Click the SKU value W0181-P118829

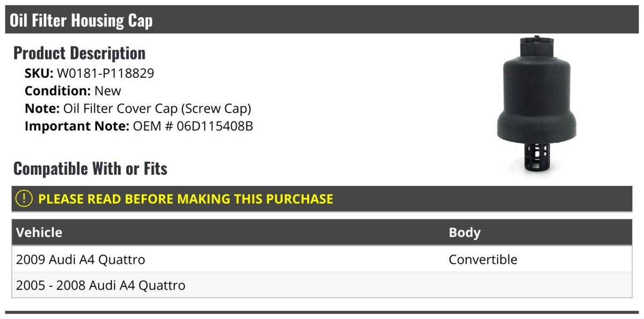105,73
